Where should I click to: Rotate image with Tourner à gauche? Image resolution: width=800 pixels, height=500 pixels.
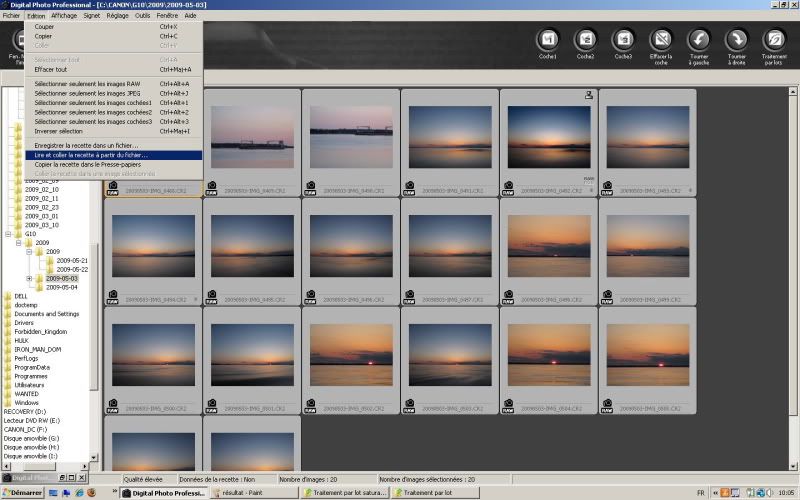click(x=699, y=40)
